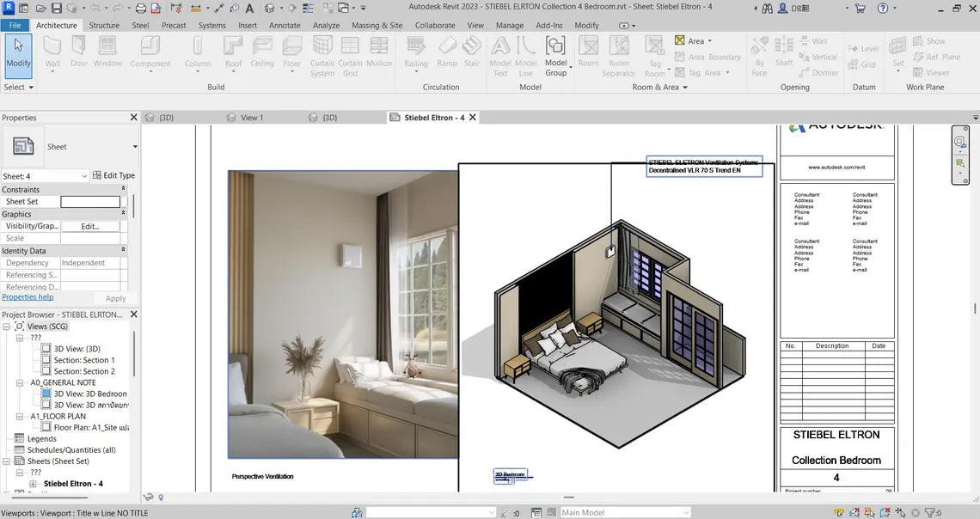Image resolution: width=980 pixels, height=519 pixels.
Task: Choose the Column tool
Action: pyautogui.click(x=198, y=53)
